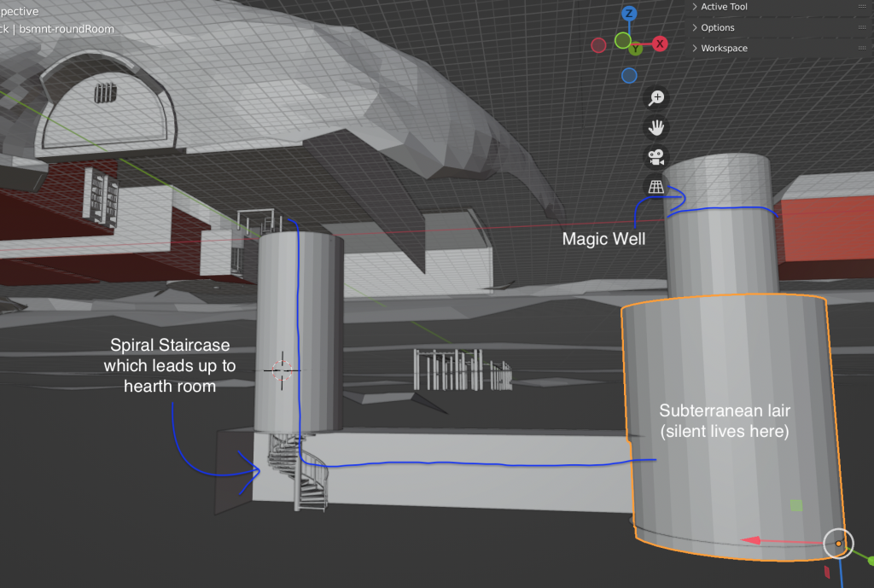Switch perspective/orthographic with the grid icon
The image size is (874, 588).
[655, 187]
